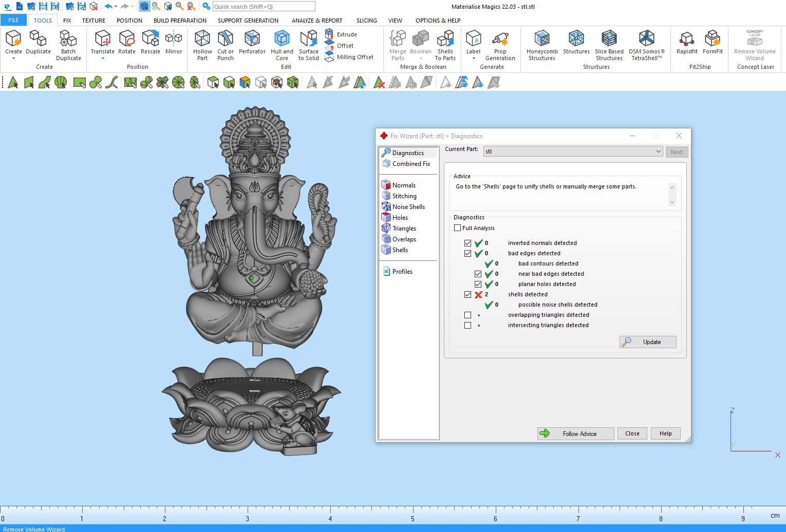Open the FIX ribbon tab

67,21
